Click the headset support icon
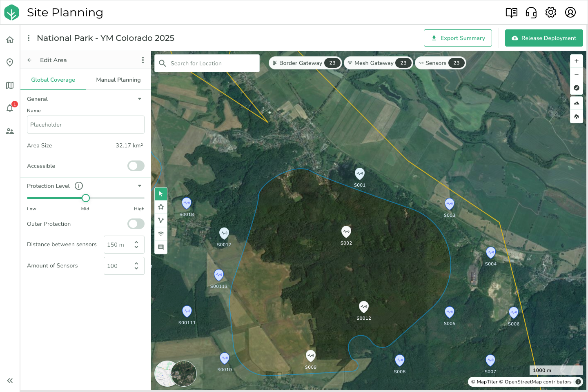 click(x=531, y=13)
